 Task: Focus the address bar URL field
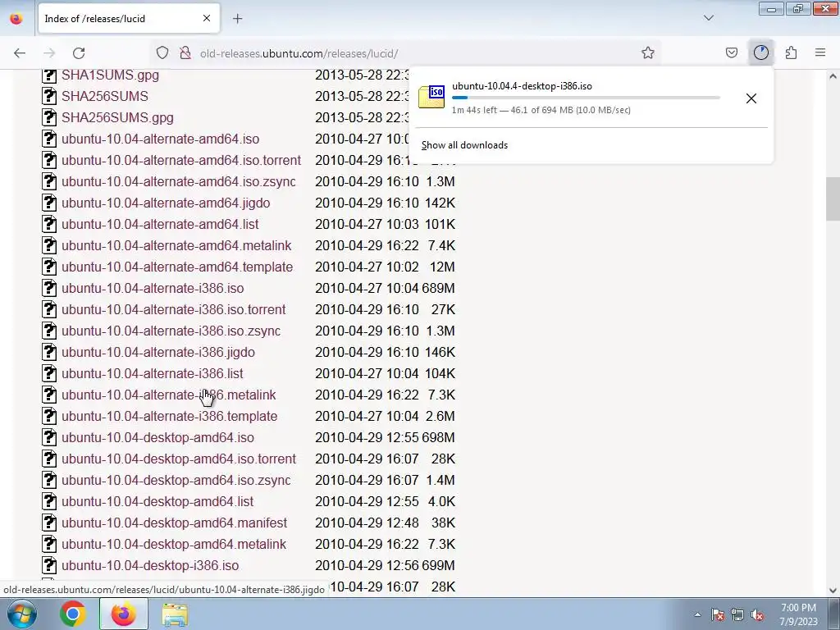[407, 53]
